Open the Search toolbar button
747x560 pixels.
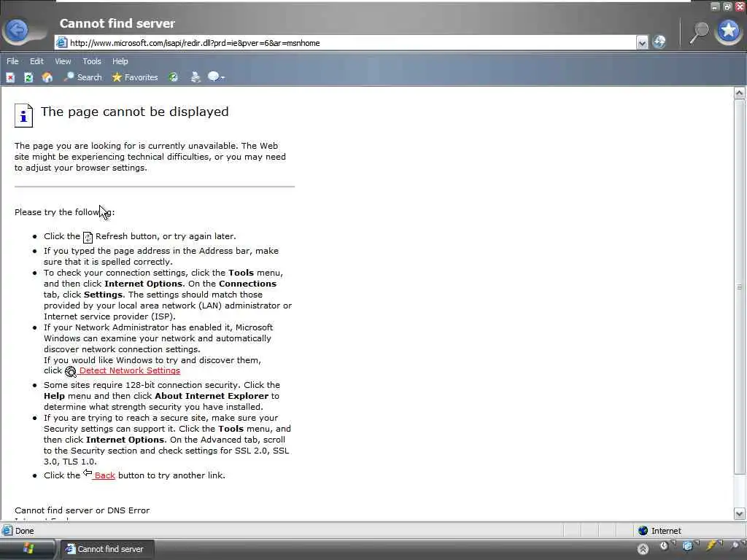[83, 77]
